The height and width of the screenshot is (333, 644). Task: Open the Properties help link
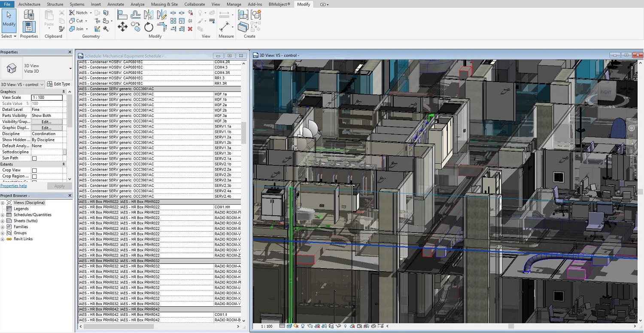(x=14, y=186)
